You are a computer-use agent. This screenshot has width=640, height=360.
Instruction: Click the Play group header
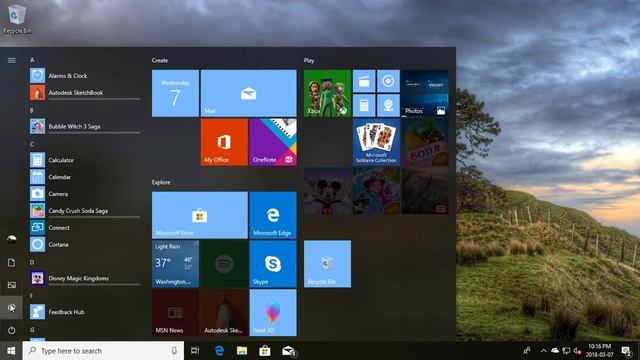coord(309,60)
